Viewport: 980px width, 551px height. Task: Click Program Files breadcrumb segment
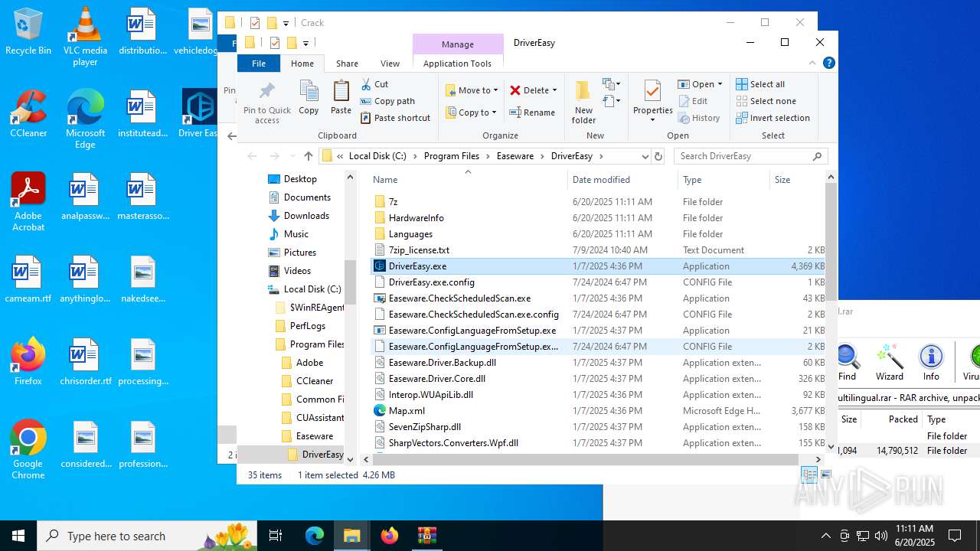[452, 156]
